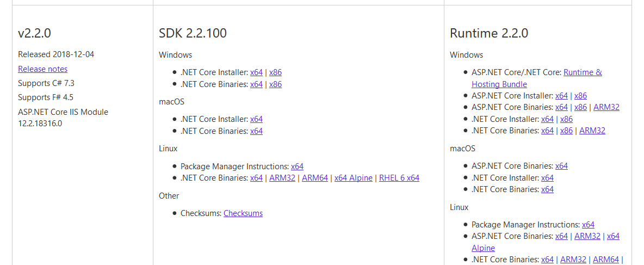The image size is (644, 265).
Task: Download SDK Linux RHEL 6 x64 binaries
Action: 399,178
